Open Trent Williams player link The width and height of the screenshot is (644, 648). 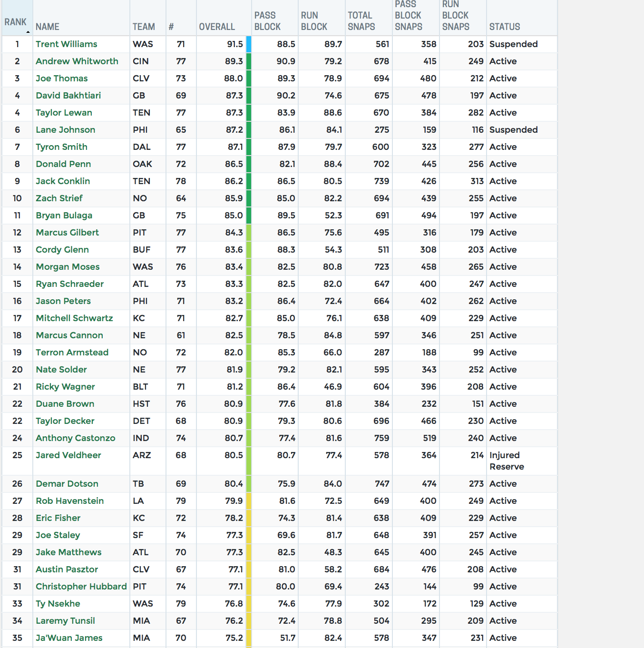66,44
